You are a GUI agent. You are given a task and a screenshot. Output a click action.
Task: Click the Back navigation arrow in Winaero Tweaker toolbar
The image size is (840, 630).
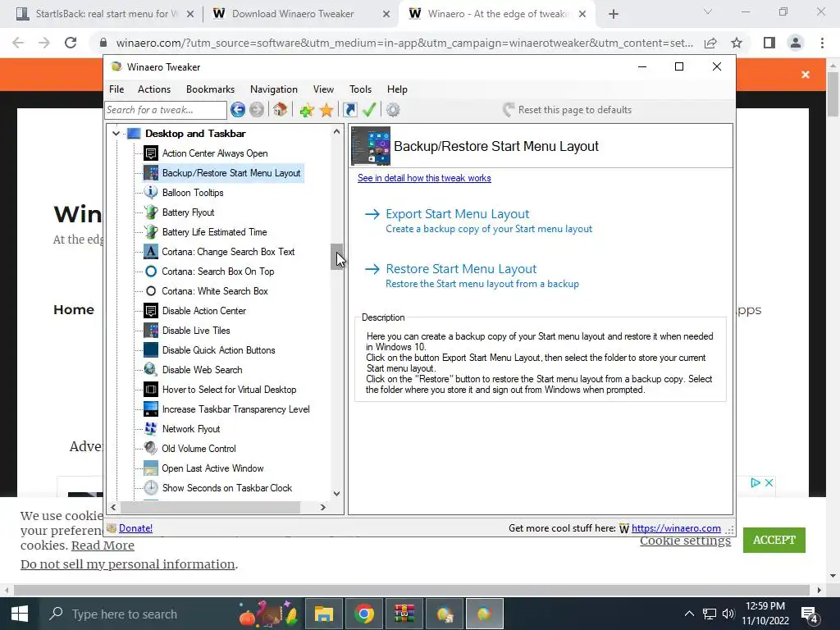point(238,110)
